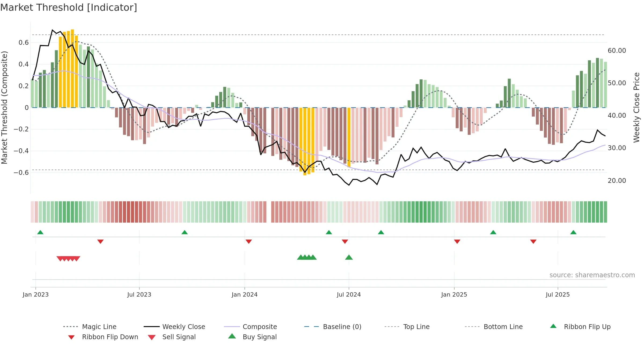Click the Jan 2023 x-axis label
Screen dimensions: 644x362
[x=36, y=295]
